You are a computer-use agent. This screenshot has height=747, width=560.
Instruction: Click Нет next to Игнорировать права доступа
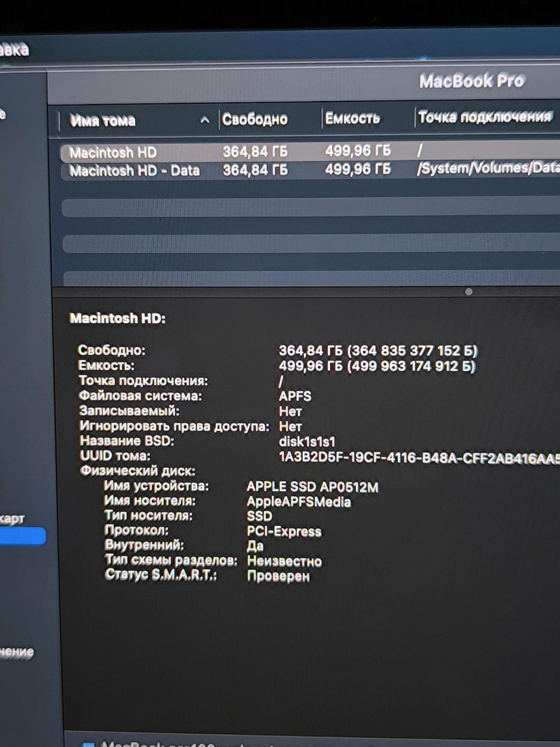(x=290, y=427)
